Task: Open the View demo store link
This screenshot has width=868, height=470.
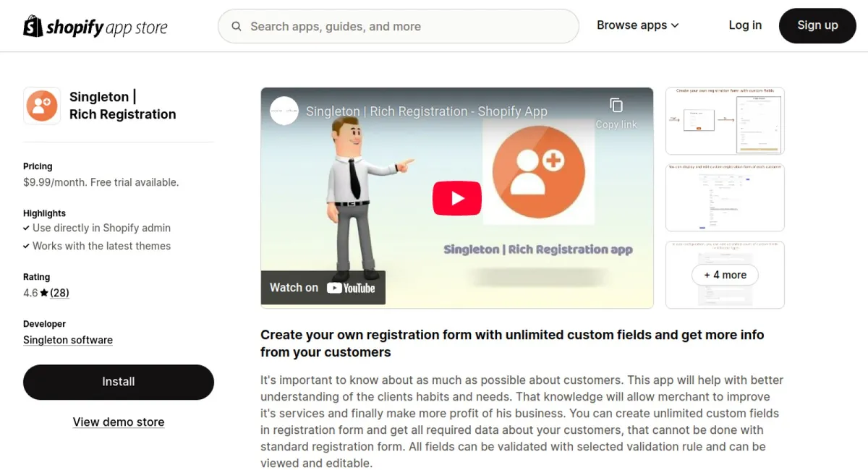Action: click(x=119, y=422)
